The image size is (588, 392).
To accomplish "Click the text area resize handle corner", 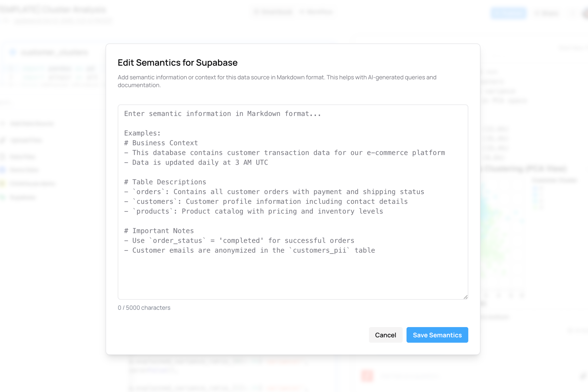I will pos(465,297).
